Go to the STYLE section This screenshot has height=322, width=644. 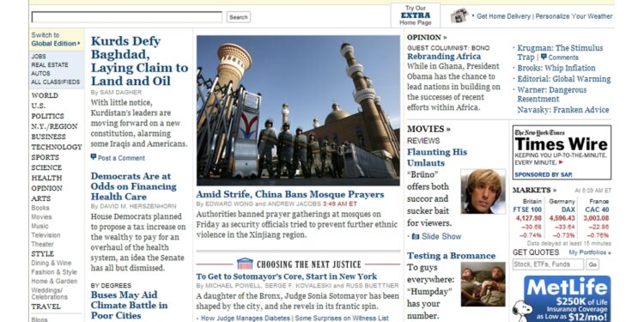pos(43,254)
